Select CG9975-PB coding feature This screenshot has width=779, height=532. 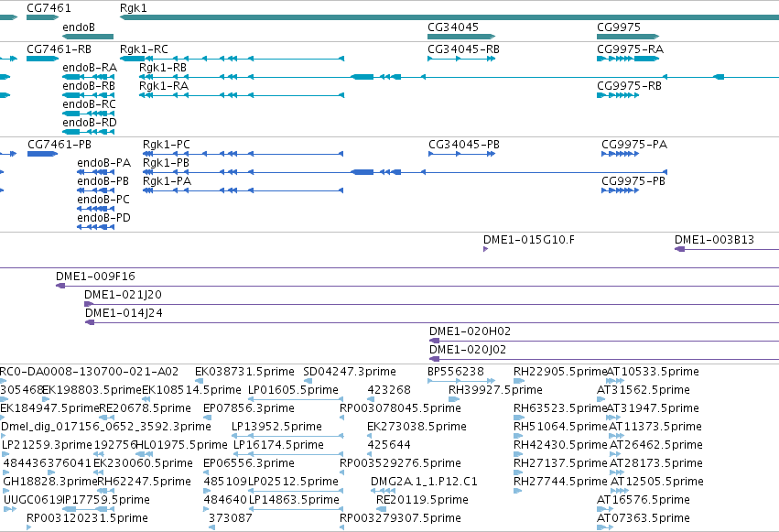point(620,190)
